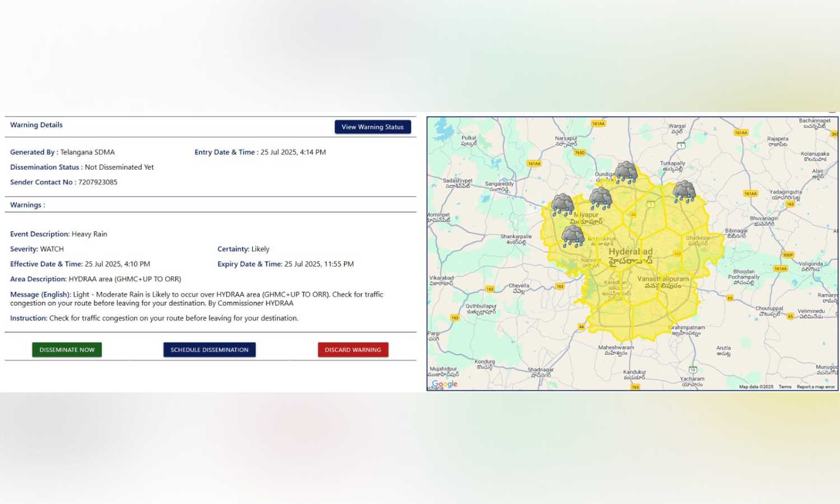Click the Report a map error link
The width and height of the screenshot is (840, 504).
tap(815, 387)
